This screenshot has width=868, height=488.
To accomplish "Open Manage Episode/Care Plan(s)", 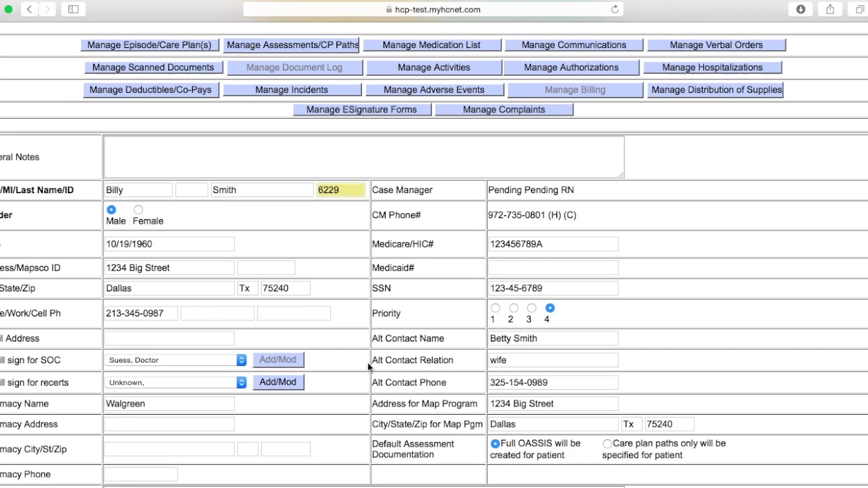I will (149, 45).
